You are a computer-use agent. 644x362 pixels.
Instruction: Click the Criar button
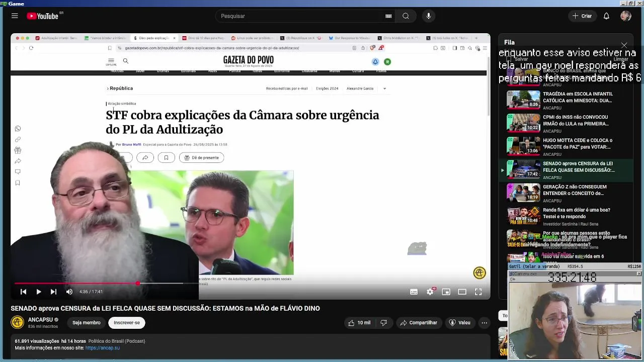[582, 16]
